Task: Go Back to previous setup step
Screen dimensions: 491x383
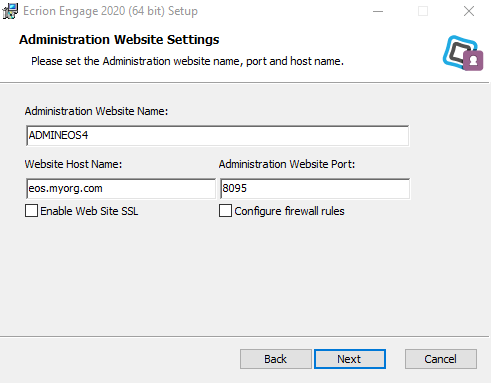Action: point(276,359)
